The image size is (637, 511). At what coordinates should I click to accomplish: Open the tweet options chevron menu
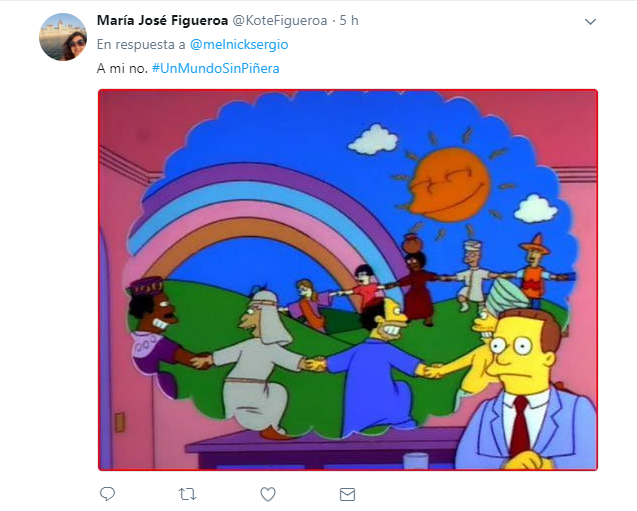click(x=590, y=22)
